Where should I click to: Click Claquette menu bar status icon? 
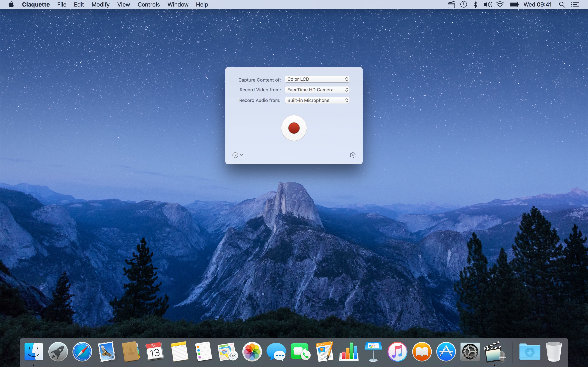pyautogui.click(x=451, y=5)
